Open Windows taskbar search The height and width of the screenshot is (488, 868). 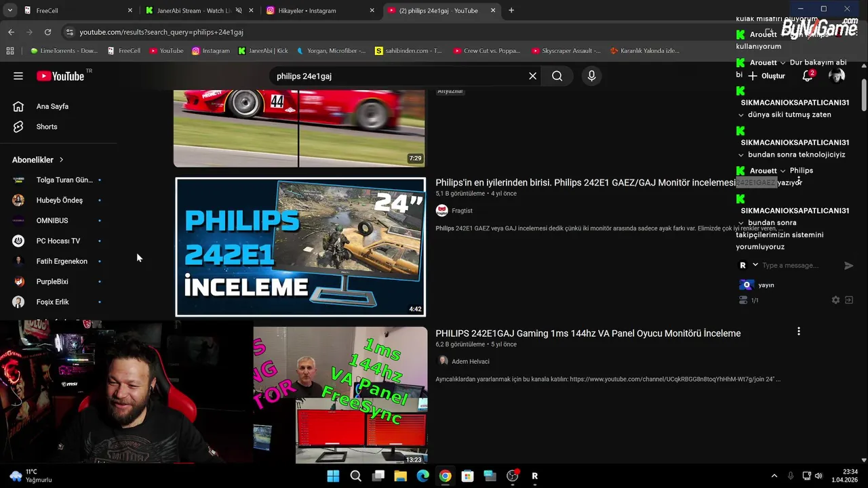pyautogui.click(x=355, y=476)
